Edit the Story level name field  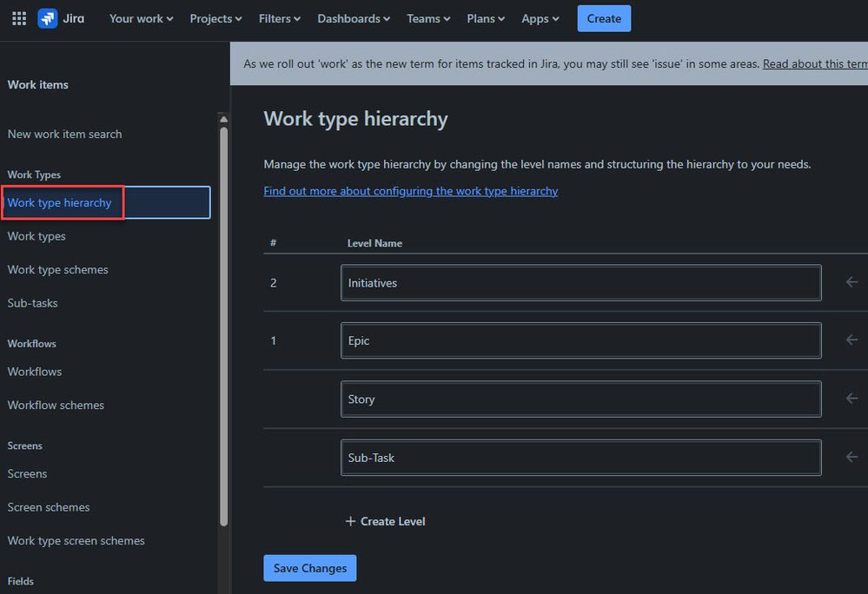(x=580, y=399)
